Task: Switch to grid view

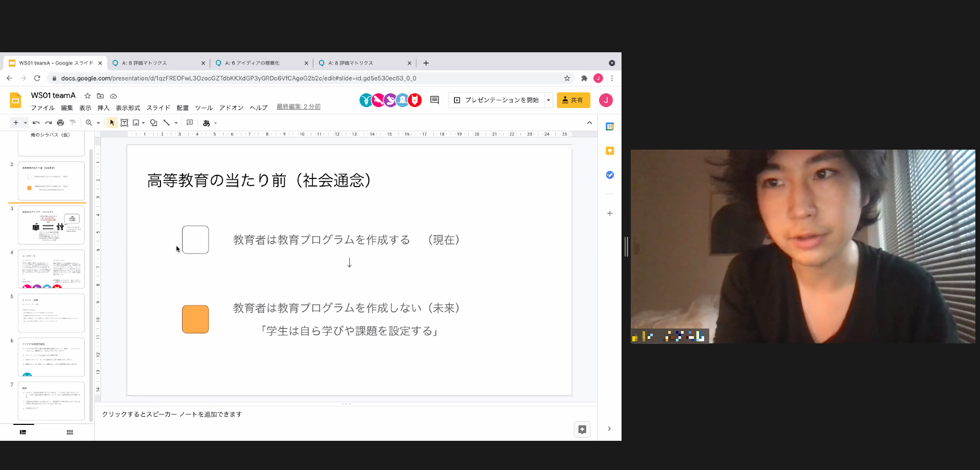Action: tap(70, 432)
